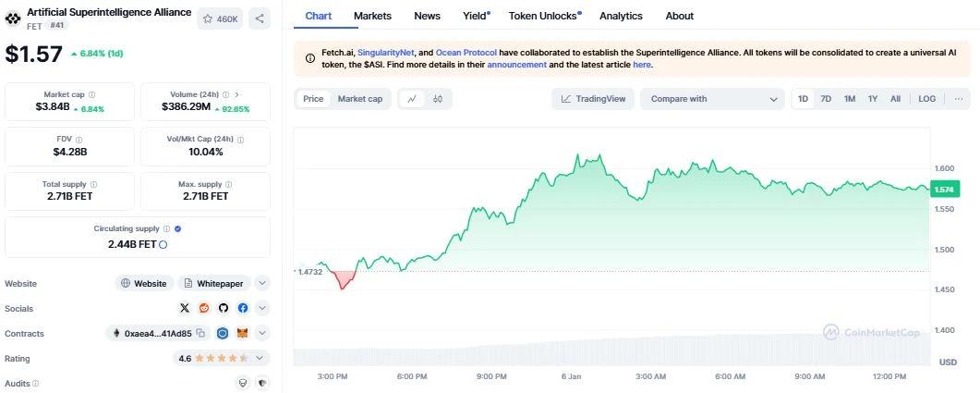Click the alert info icon in announcement banner
The width and height of the screenshot is (980, 393).
310,58
